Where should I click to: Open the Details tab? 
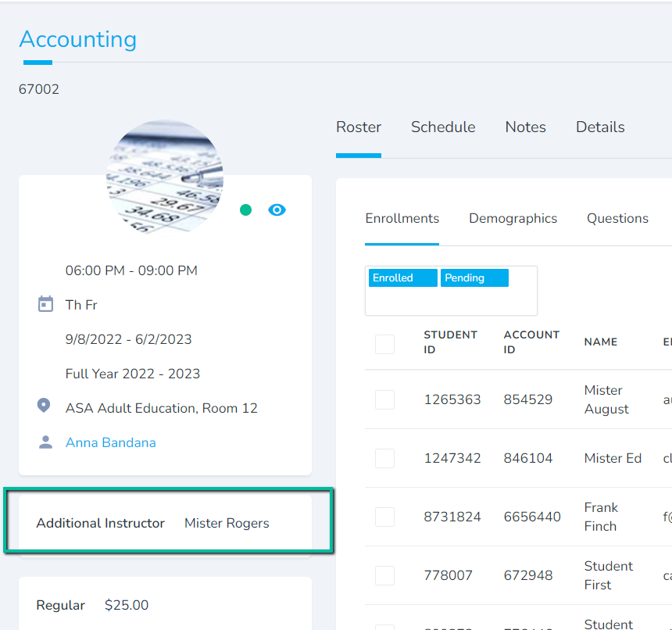[600, 127]
